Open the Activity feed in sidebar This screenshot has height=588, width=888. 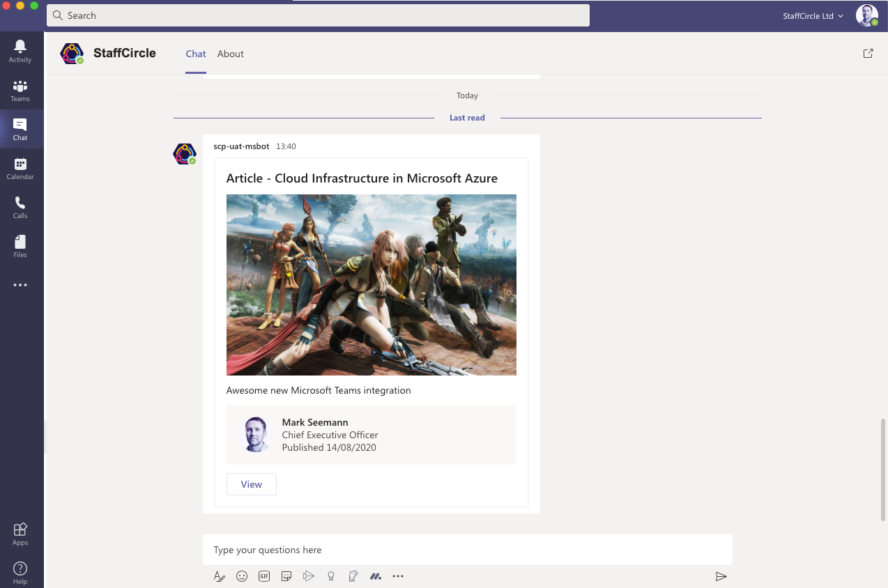coord(20,51)
